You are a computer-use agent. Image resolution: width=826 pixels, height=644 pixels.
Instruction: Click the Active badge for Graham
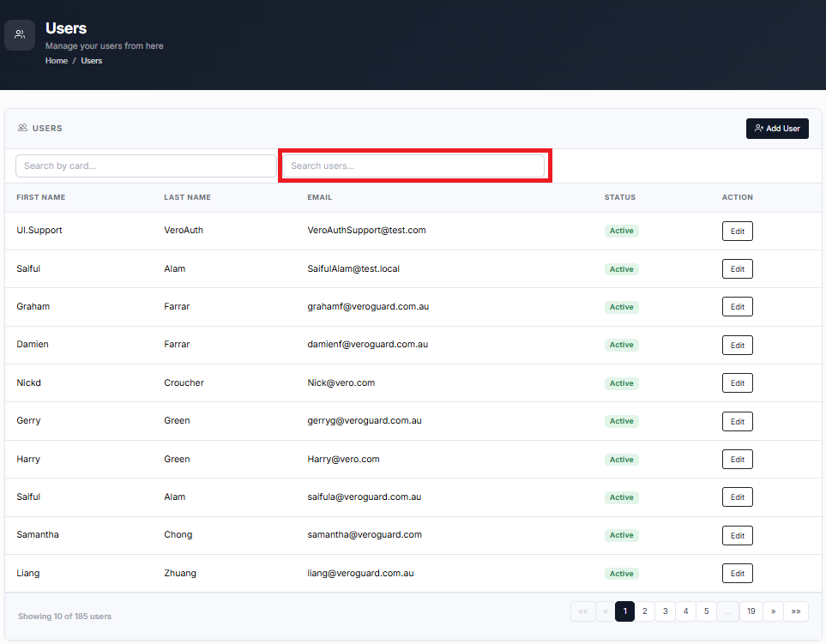(622, 307)
